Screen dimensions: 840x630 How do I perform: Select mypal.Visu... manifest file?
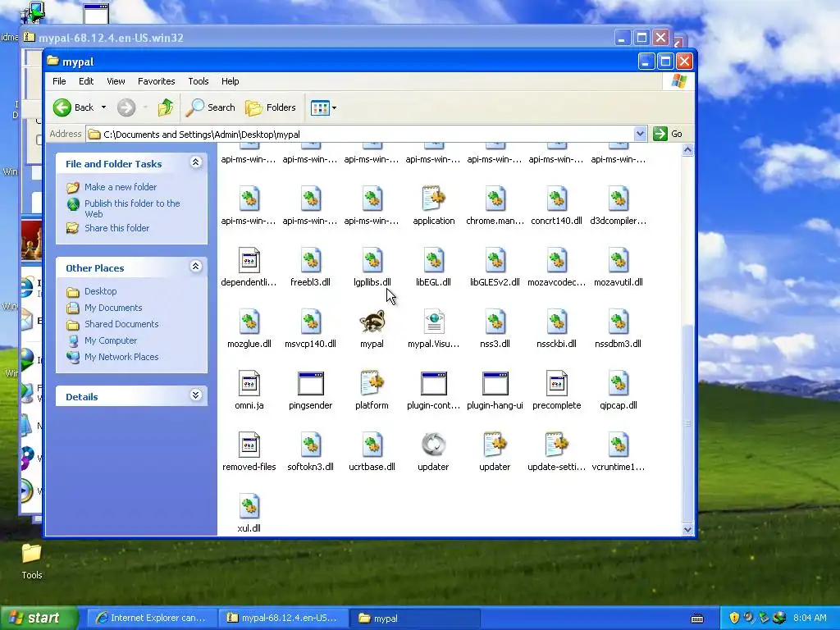433,322
